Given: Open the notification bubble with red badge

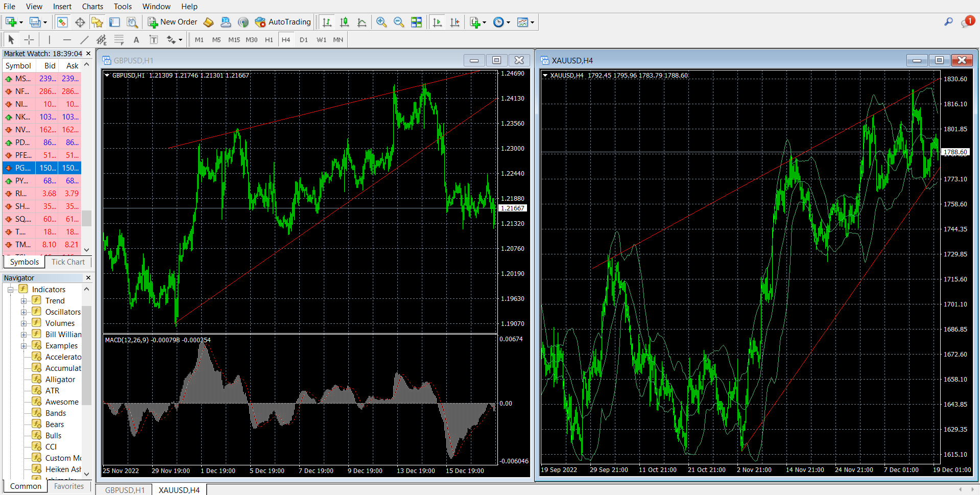Looking at the screenshot, I should coord(967,22).
